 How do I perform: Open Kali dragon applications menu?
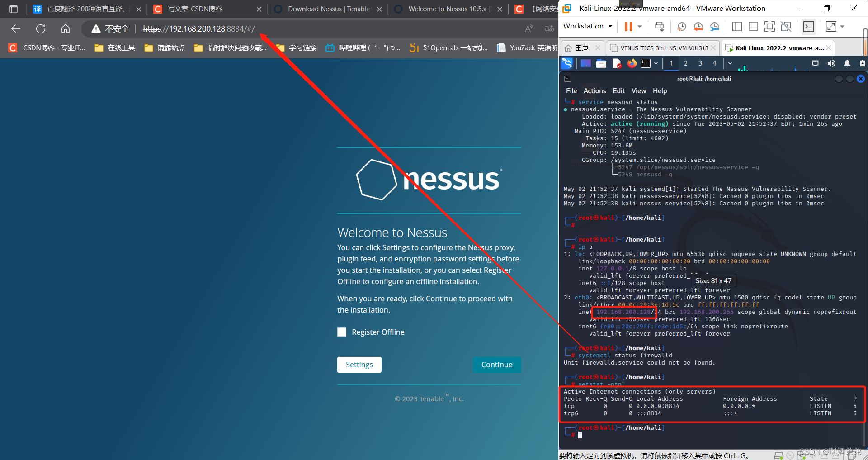567,63
